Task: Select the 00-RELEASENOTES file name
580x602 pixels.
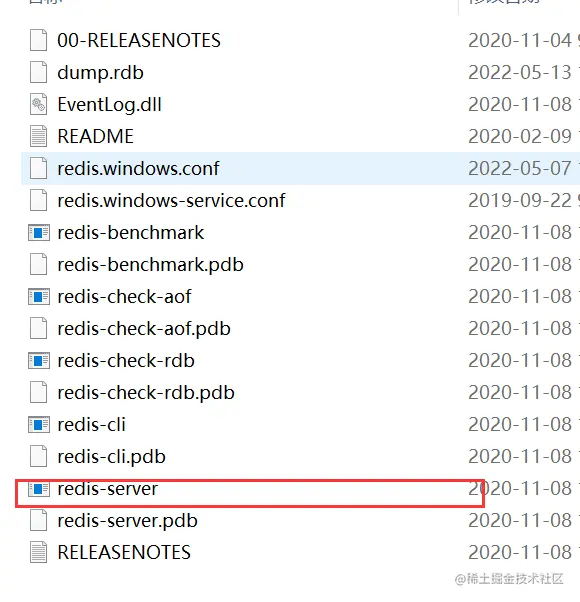Action: (x=139, y=40)
